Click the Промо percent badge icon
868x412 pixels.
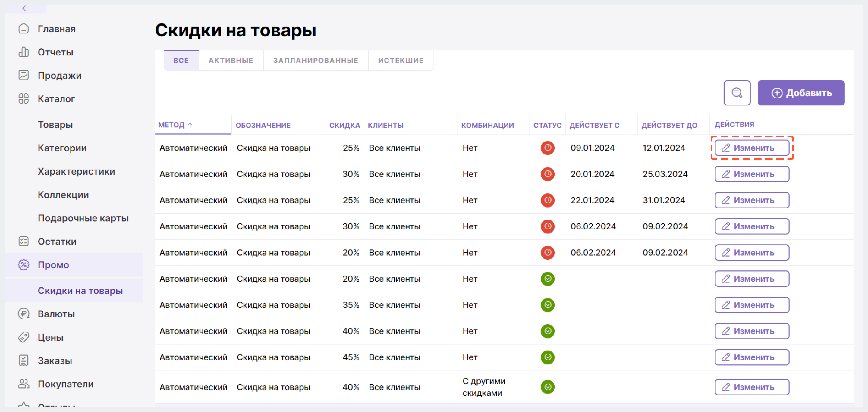point(24,264)
